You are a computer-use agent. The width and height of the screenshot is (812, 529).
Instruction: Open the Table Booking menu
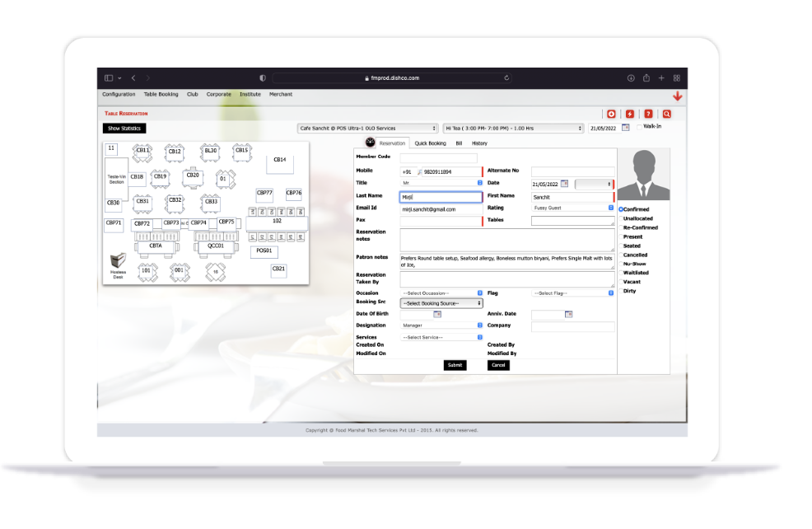click(161, 94)
